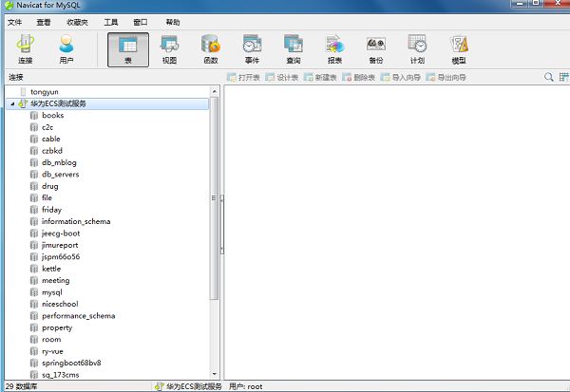This screenshot has height=392, width=570.
Task: Click the room database icon
Action: click(x=34, y=340)
